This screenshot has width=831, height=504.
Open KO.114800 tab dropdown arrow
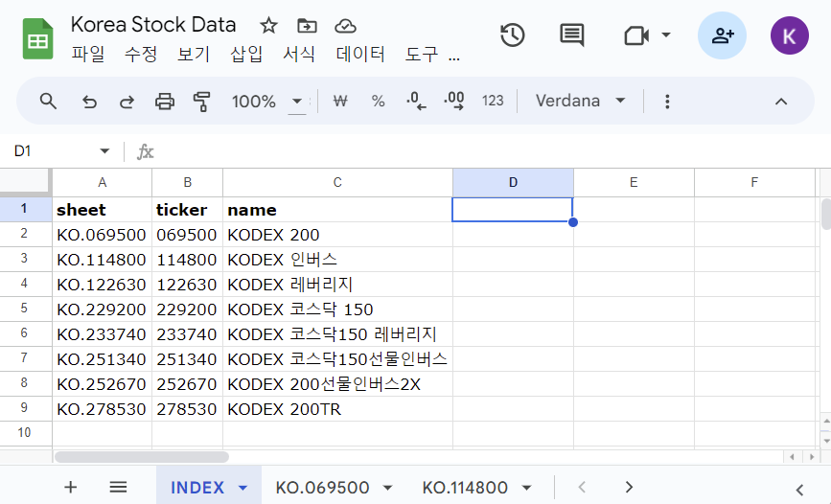[x=526, y=488]
